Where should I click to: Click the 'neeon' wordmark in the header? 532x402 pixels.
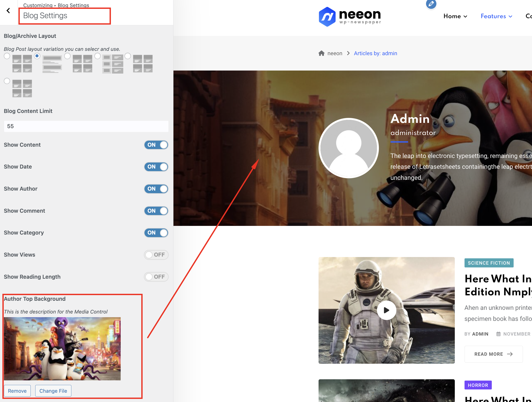(360, 14)
